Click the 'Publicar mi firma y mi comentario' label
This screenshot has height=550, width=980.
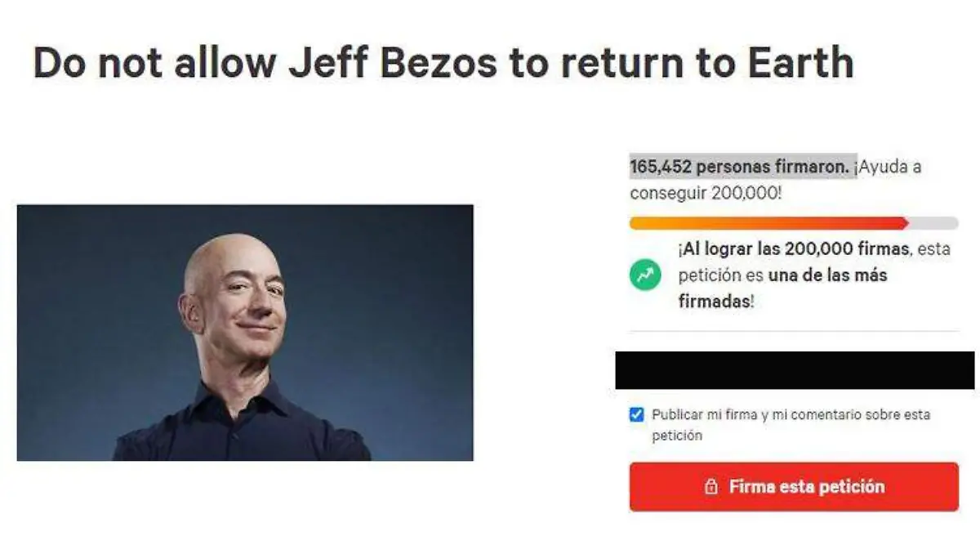(791, 425)
